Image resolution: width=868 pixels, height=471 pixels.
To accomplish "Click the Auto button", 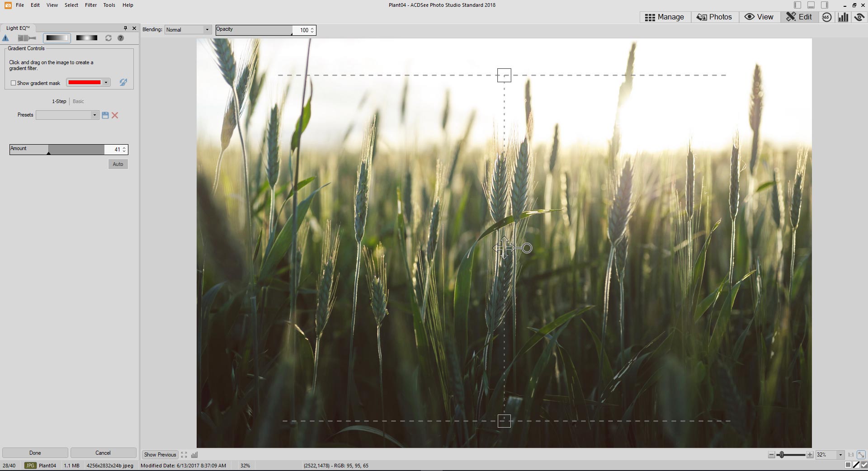I will (118, 164).
